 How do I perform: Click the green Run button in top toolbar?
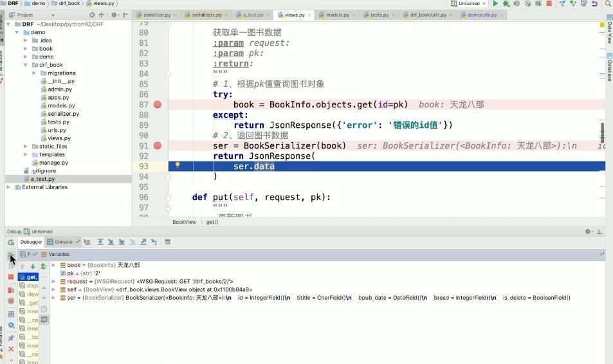(495, 4)
